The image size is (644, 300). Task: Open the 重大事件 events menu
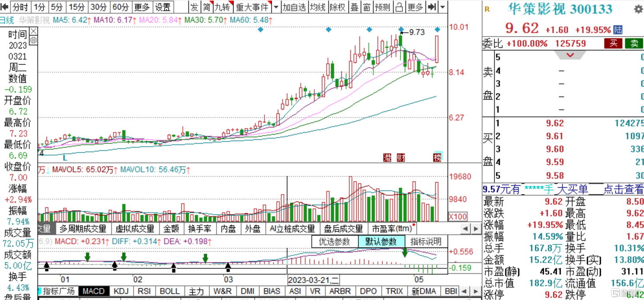[252, 7]
